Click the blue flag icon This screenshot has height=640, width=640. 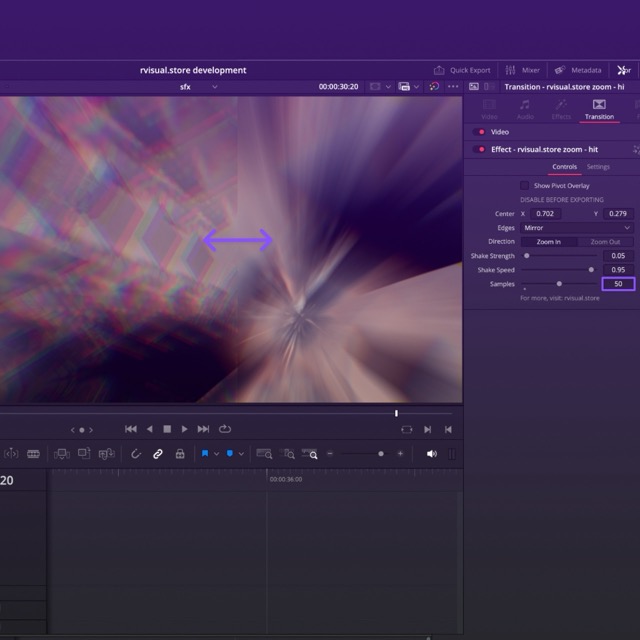[205, 454]
